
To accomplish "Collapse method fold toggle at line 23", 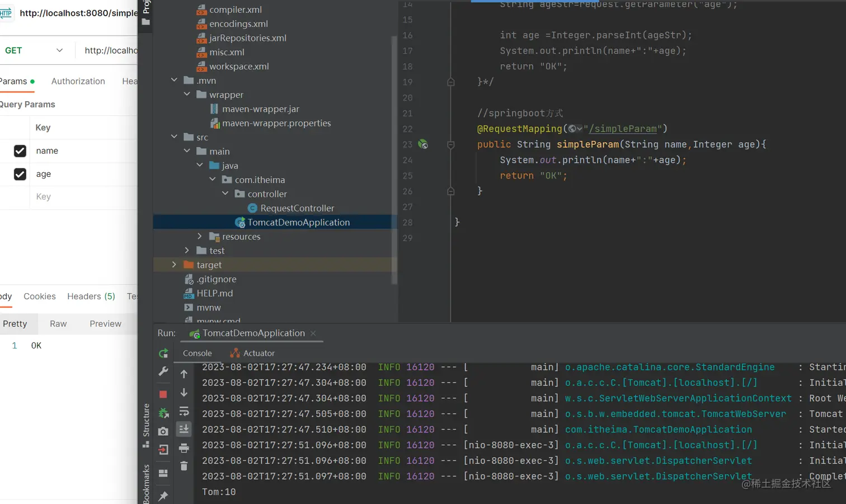I will [451, 145].
